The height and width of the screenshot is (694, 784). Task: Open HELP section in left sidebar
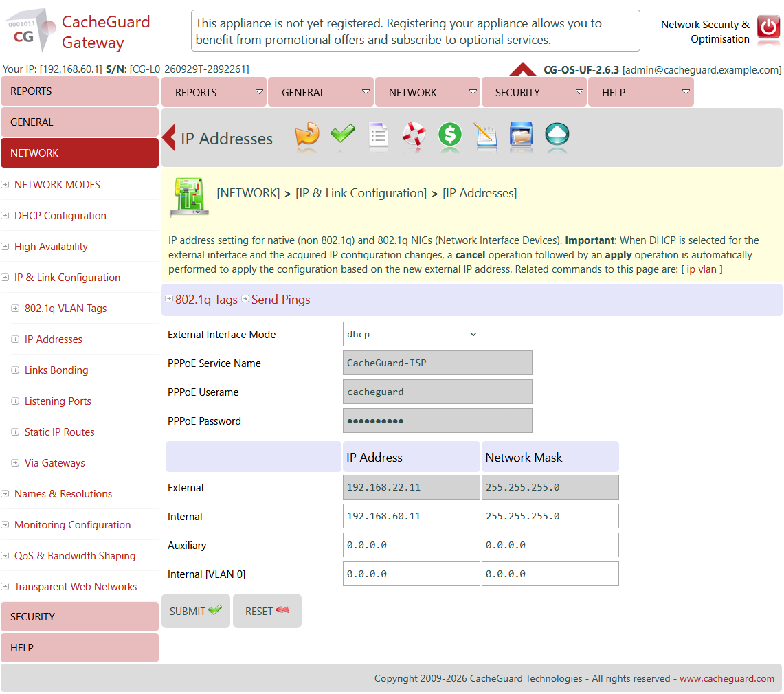[x=80, y=648]
